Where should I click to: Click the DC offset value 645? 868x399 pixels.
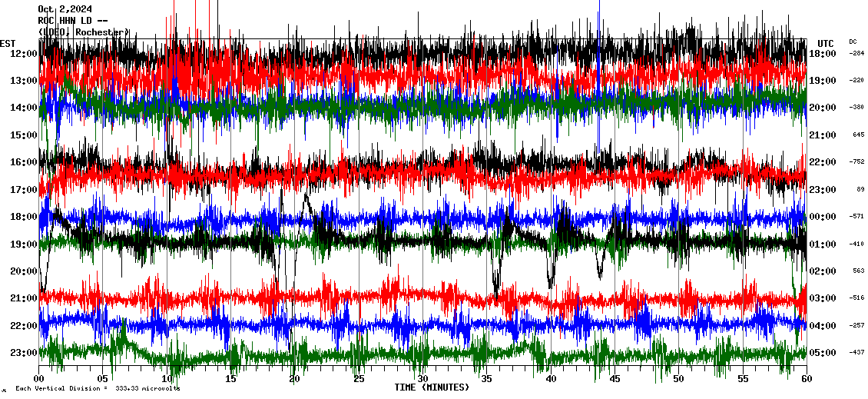[x=858, y=135]
